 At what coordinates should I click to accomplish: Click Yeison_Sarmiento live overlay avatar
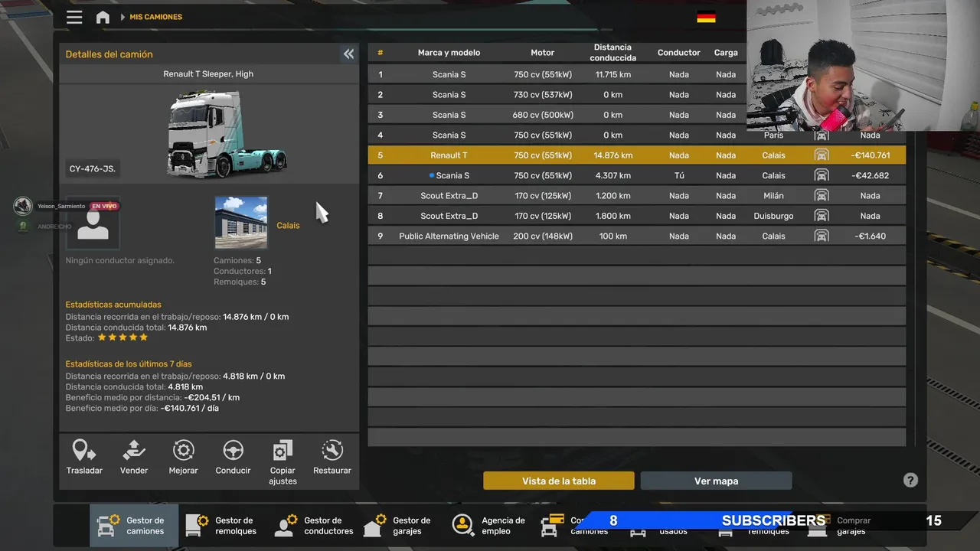[x=22, y=206]
